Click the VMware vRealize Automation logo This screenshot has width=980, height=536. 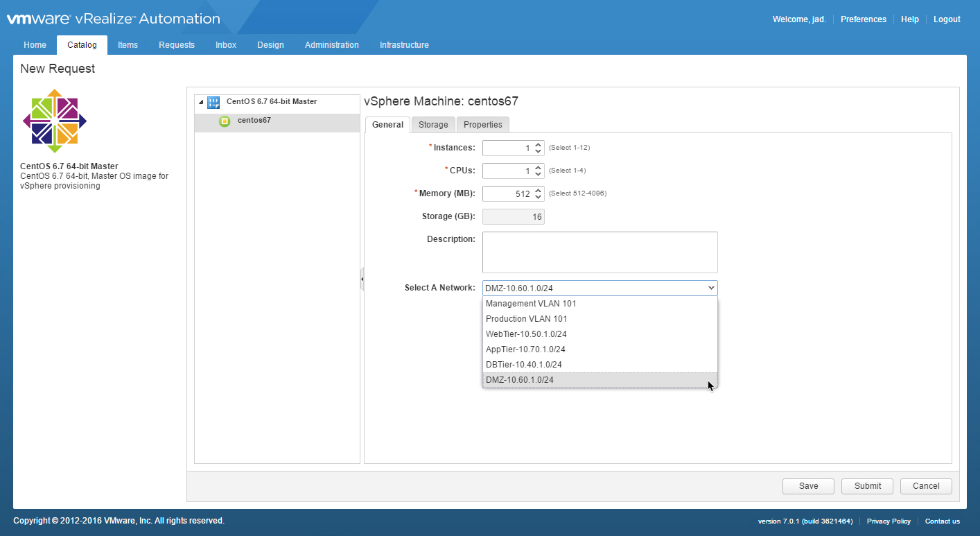click(x=114, y=19)
